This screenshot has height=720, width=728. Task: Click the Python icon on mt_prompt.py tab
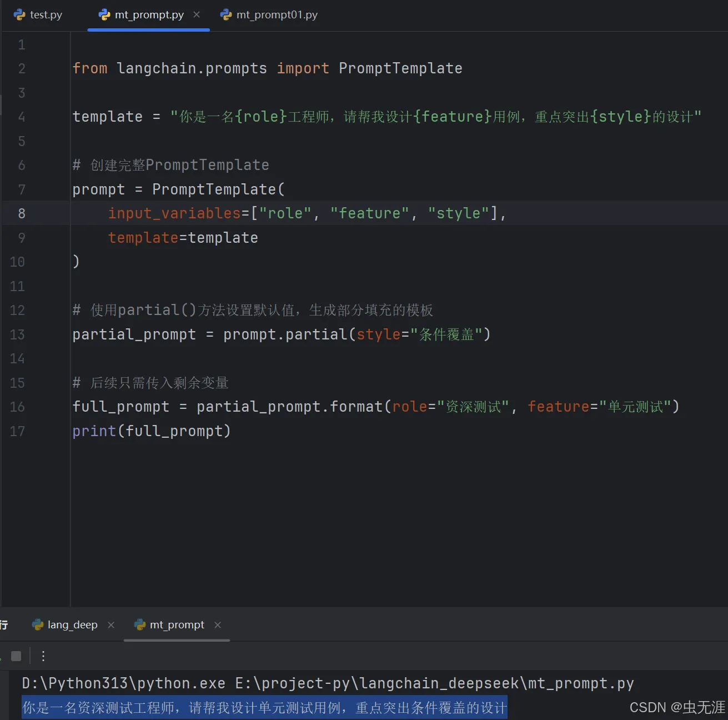(x=104, y=15)
